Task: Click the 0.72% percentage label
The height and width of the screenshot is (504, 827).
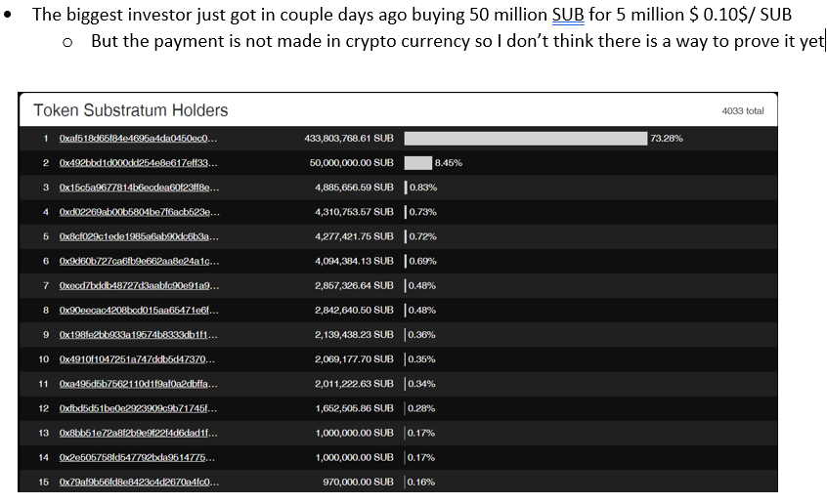Action: click(x=423, y=236)
